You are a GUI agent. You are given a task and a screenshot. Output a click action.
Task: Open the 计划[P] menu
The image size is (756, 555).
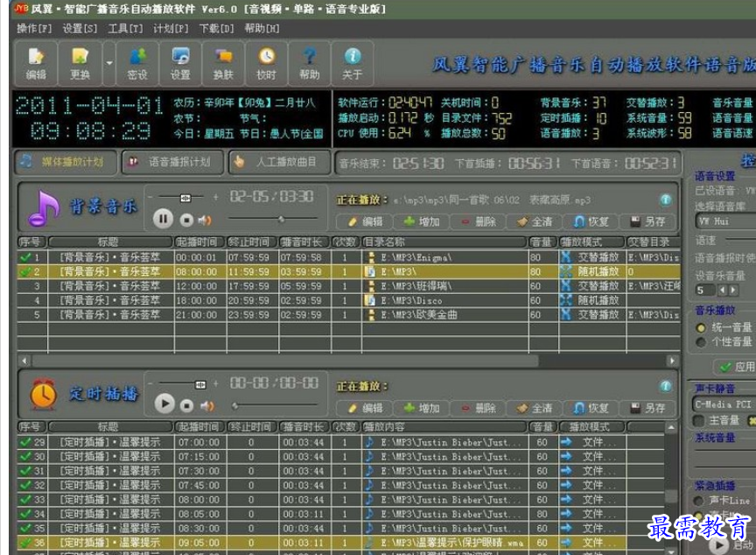[171, 28]
